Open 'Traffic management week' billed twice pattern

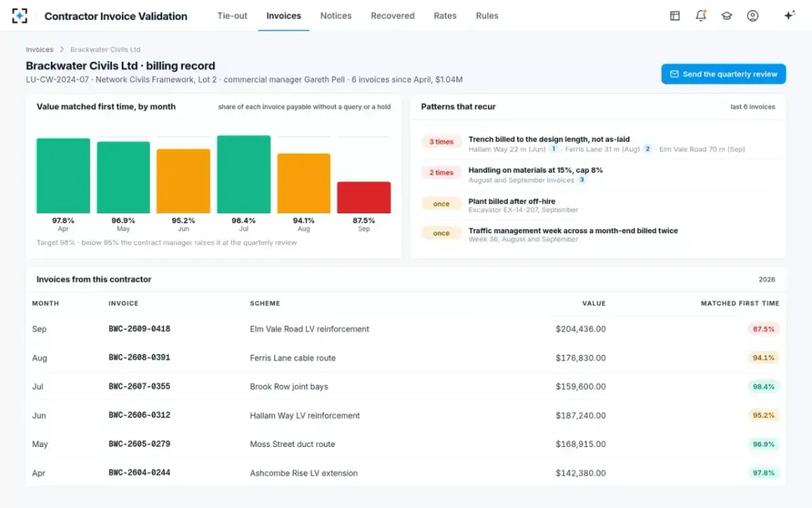pyautogui.click(x=573, y=231)
